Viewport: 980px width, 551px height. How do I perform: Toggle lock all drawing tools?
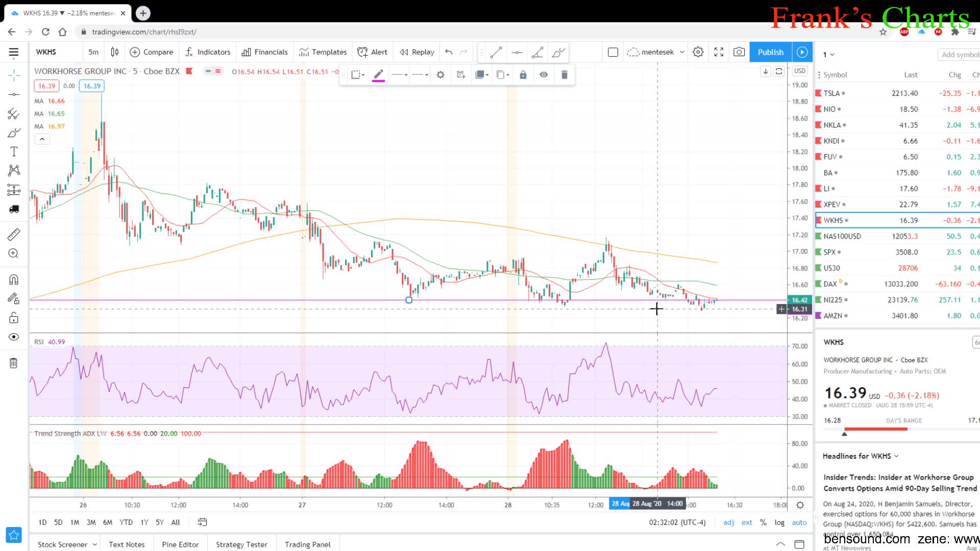coord(14,318)
